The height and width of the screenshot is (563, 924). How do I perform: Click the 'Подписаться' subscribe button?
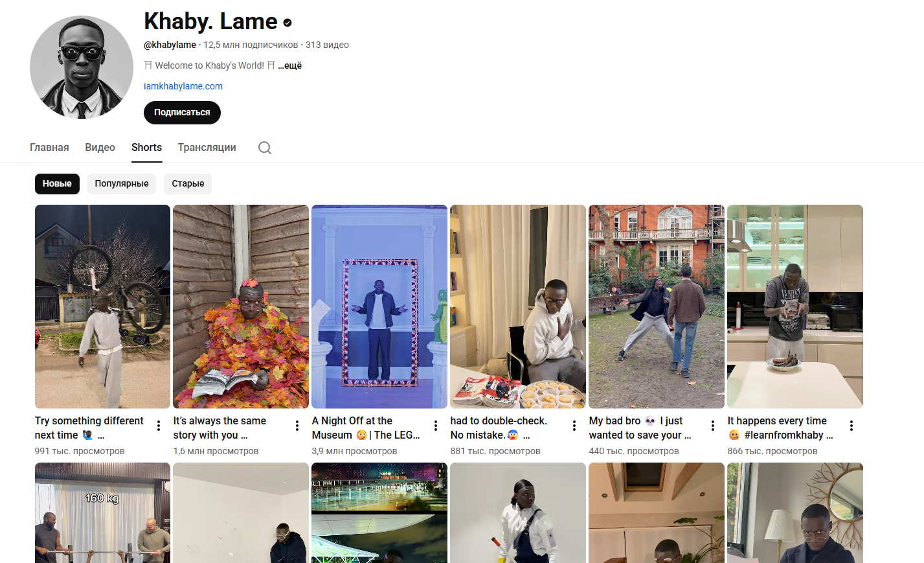182,113
